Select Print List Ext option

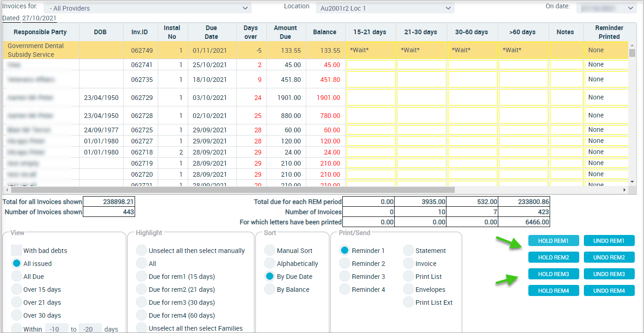(409, 302)
